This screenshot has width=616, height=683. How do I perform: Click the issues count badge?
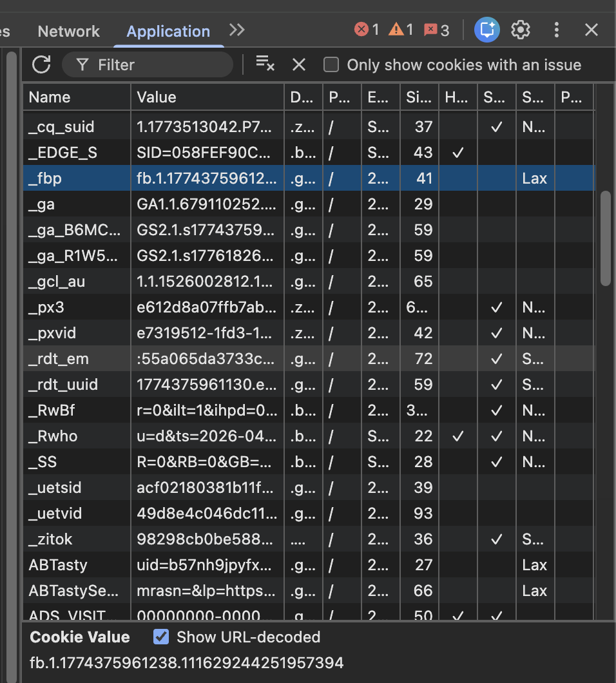click(x=436, y=30)
